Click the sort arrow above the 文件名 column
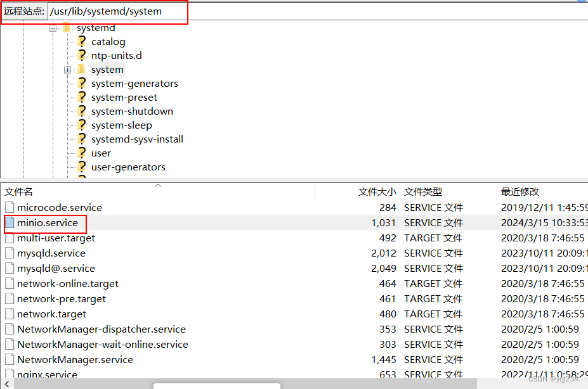Screen dimensions: 588x389 [x=158, y=184]
